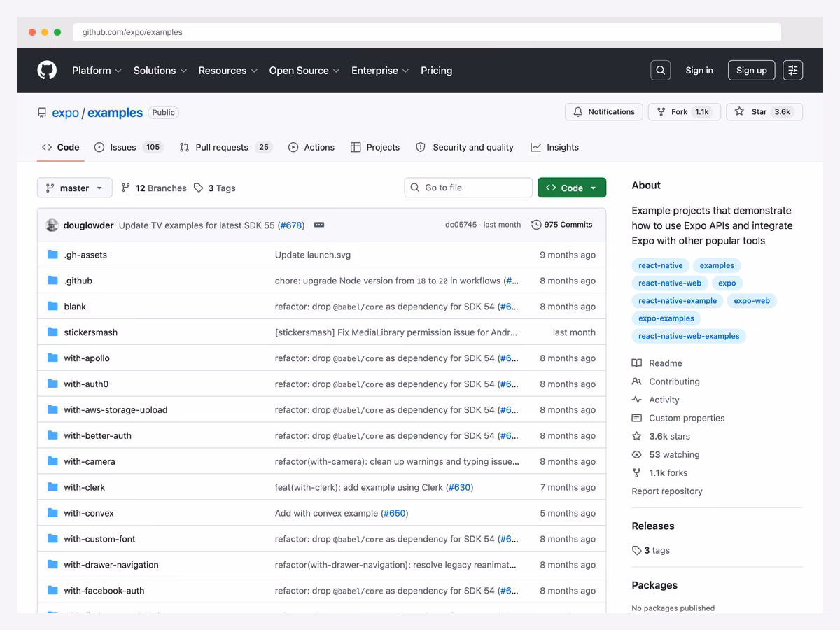Open pull request #678 link

coord(290,225)
